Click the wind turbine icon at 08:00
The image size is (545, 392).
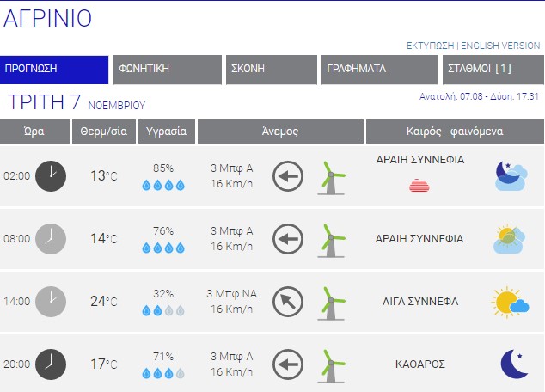(x=331, y=239)
